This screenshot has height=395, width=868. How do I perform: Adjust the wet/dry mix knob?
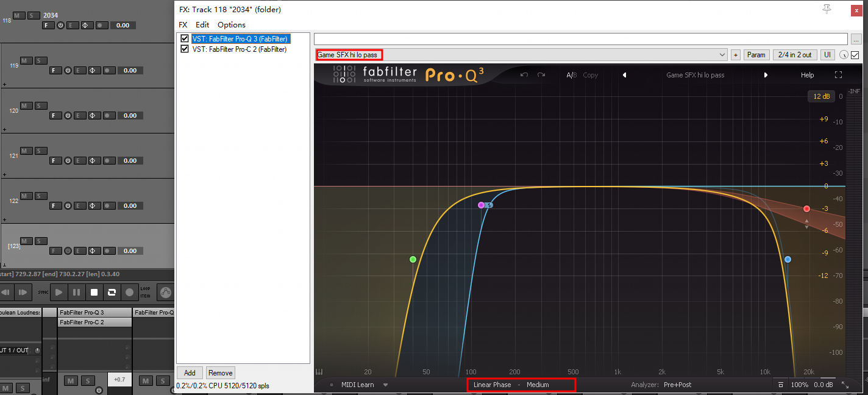(843, 55)
